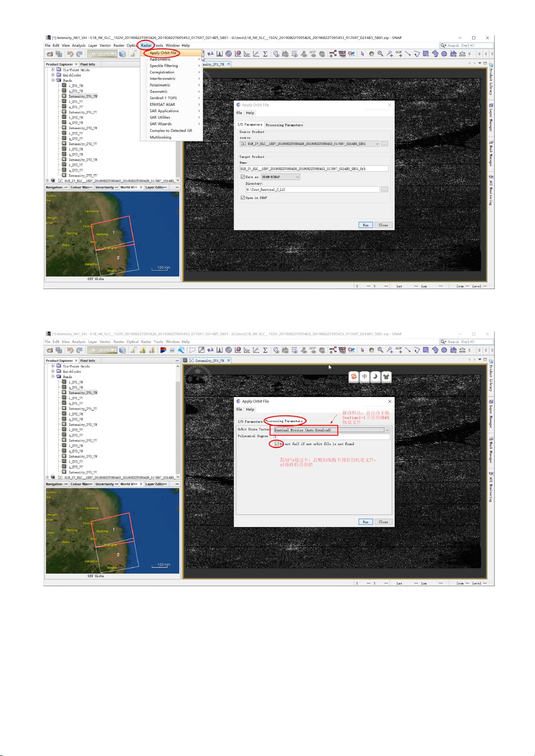Screen dimensions: 535x756
Task: Click the browse button beside the source product
Action: click(384, 144)
